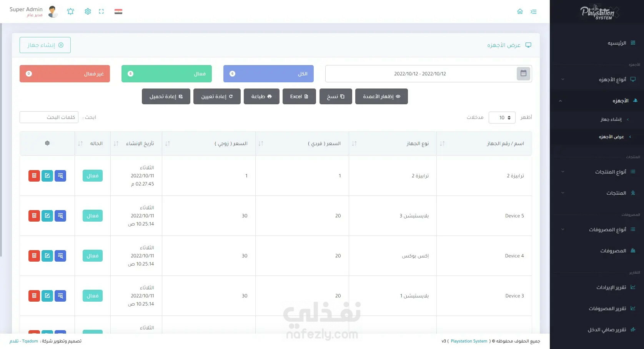Image resolution: width=644 pixels, height=349 pixels.
Task: Filter devices by غير فعال red card
Action: [65, 73]
